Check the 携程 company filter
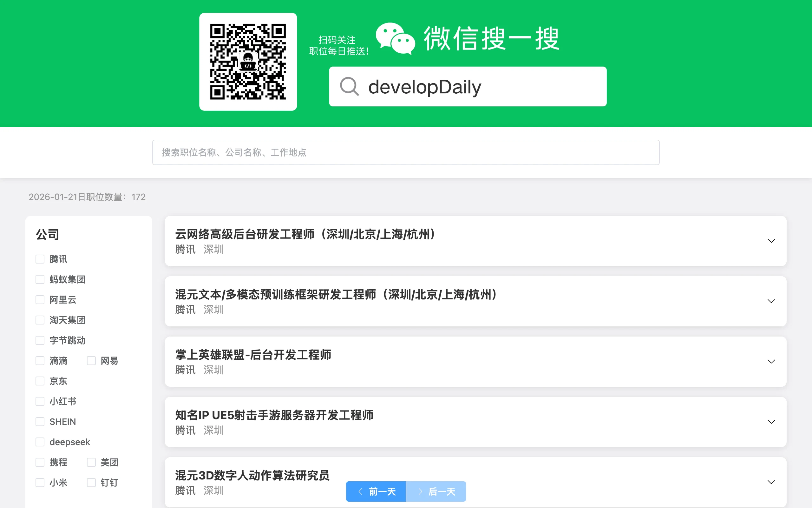The height and width of the screenshot is (508, 812). pos(40,462)
